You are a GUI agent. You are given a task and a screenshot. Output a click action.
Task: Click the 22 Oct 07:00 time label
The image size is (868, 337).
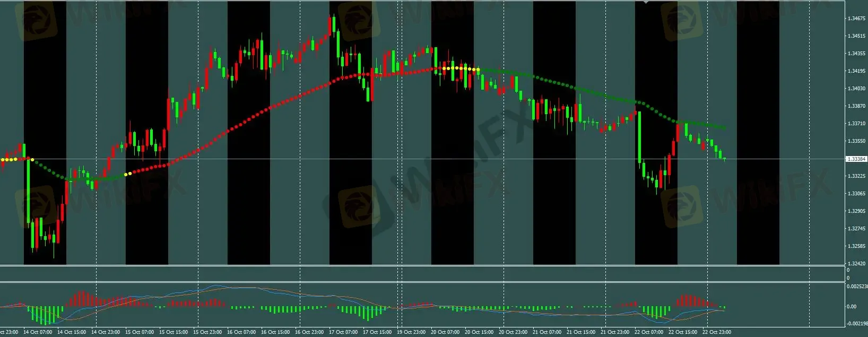(649, 332)
